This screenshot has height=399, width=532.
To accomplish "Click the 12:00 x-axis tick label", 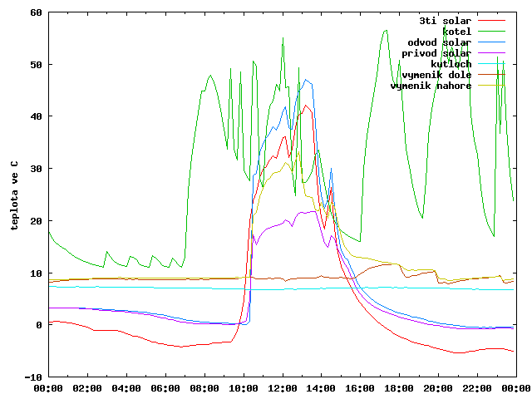I will pyautogui.click(x=283, y=388).
